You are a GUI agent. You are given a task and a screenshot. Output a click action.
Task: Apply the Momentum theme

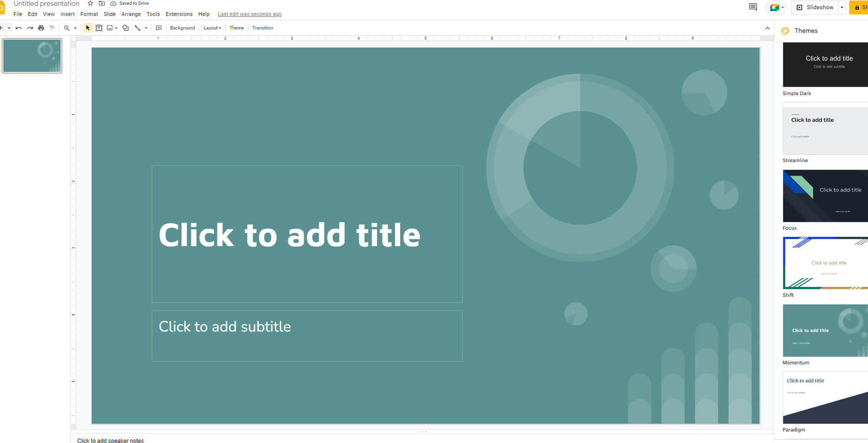pos(825,331)
